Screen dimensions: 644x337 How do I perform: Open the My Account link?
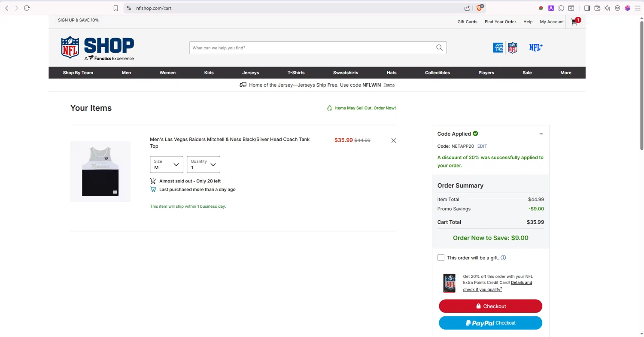tap(552, 21)
